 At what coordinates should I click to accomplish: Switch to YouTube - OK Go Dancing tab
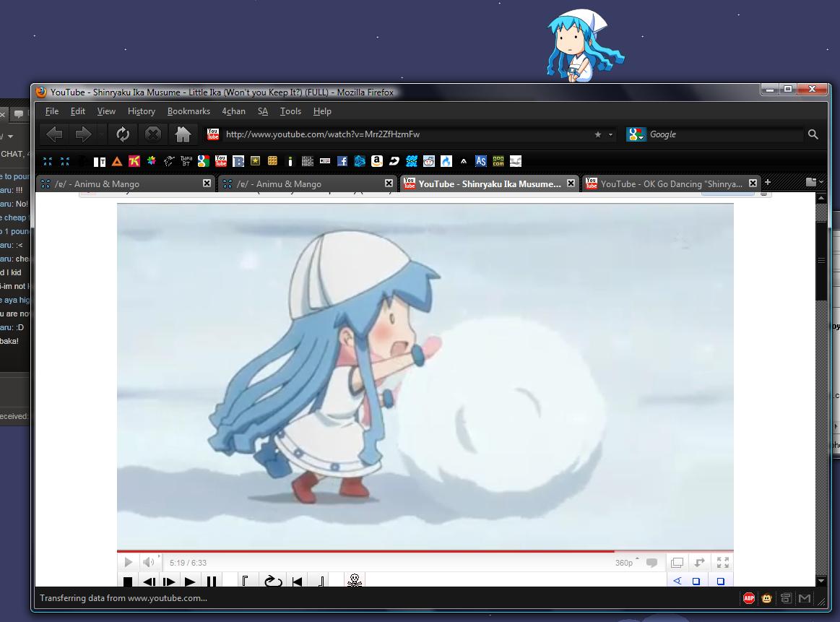671,183
